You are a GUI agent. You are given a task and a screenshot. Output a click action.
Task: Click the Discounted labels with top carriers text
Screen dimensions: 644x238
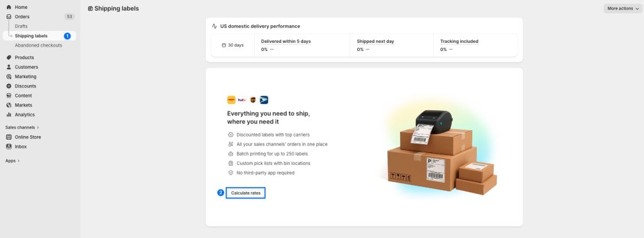click(x=273, y=134)
